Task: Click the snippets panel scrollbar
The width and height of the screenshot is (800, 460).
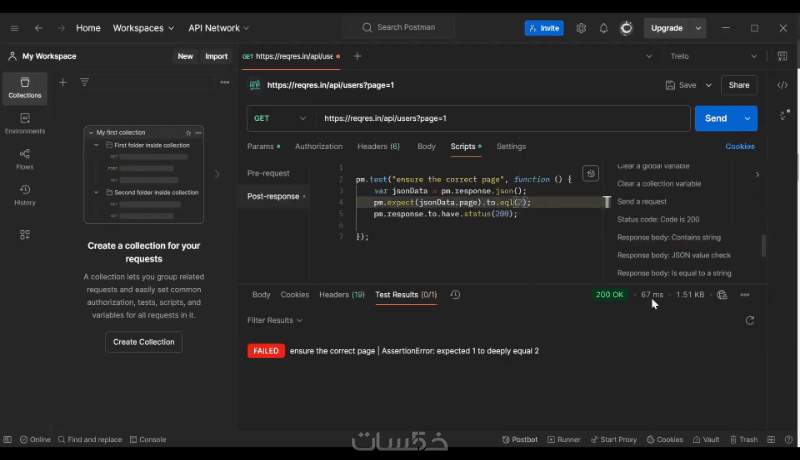Action: [x=764, y=246]
